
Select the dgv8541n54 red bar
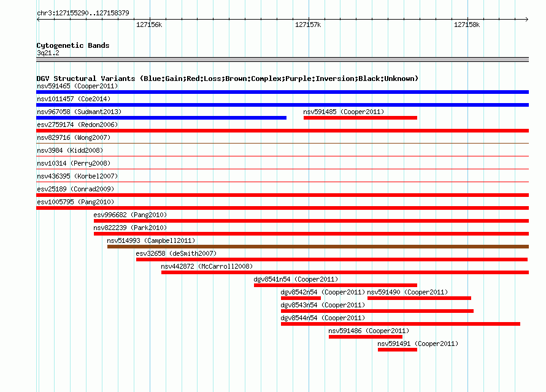(x=336, y=285)
